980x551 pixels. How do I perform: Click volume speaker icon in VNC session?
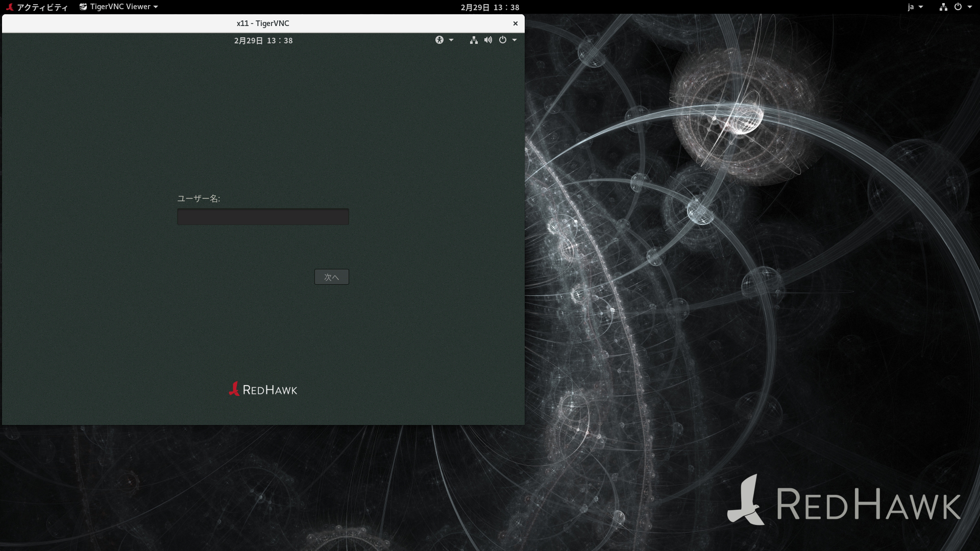point(488,40)
